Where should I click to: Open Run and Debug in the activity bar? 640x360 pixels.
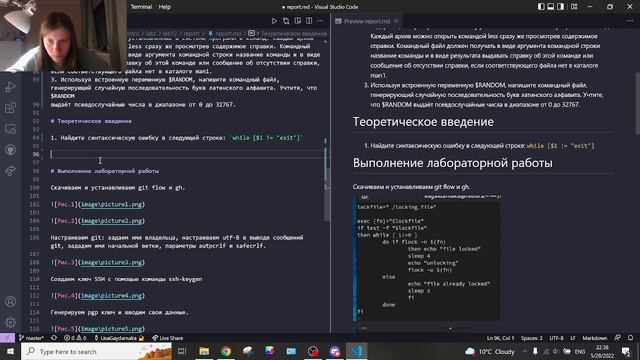(x=10, y=87)
